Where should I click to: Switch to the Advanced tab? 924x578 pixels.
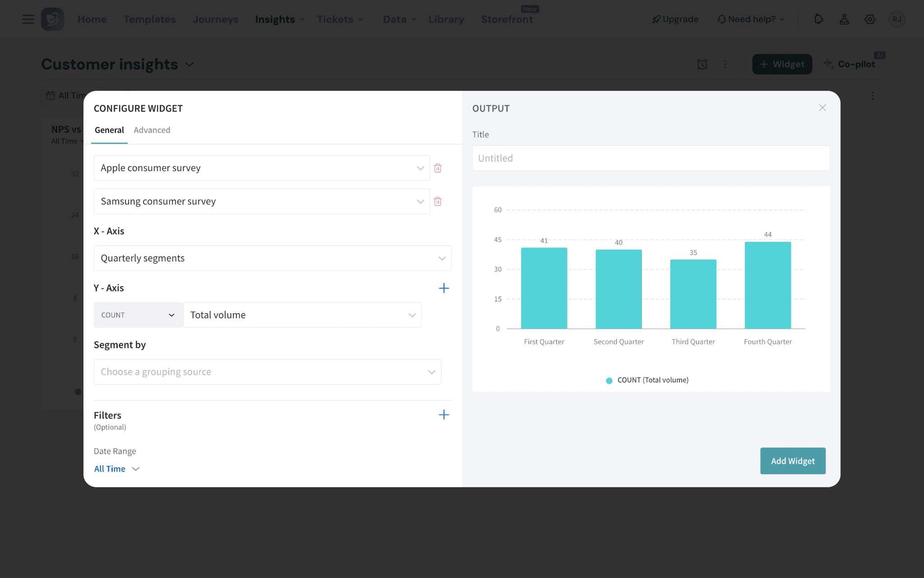click(152, 130)
